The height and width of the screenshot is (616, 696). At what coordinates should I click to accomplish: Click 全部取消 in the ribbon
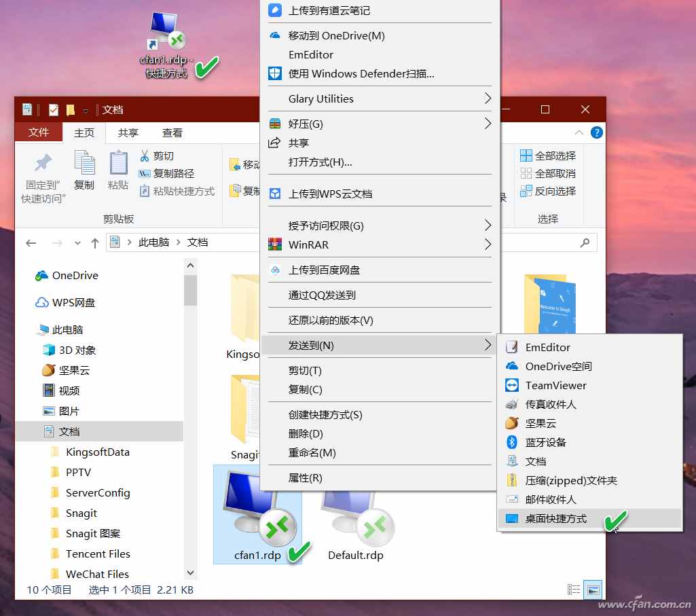pyautogui.click(x=548, y=174)
